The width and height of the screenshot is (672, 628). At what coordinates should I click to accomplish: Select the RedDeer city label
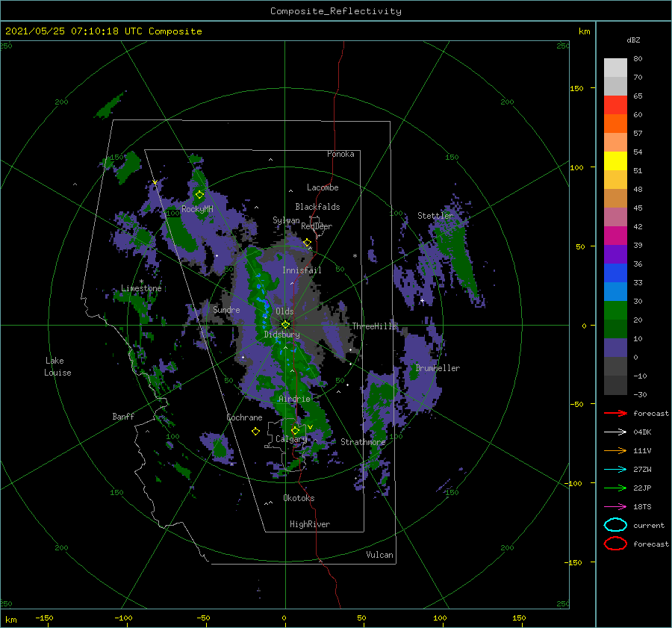tap(317, 226)
